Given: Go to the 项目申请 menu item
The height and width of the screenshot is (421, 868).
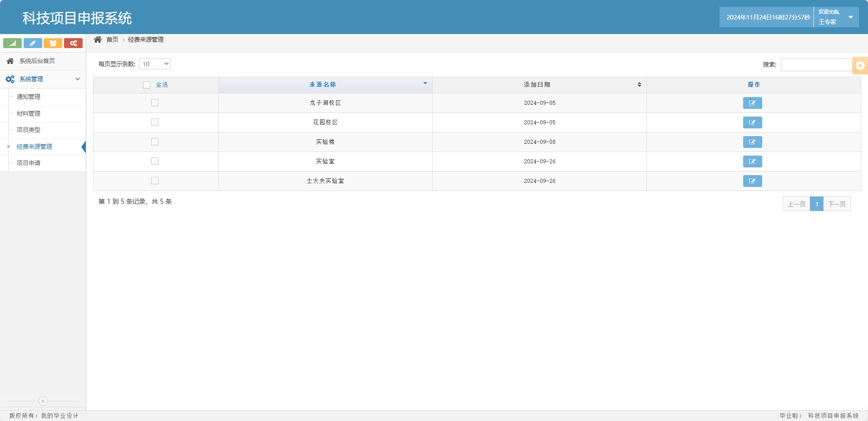Looking at the screenshot, I should 29,163.
